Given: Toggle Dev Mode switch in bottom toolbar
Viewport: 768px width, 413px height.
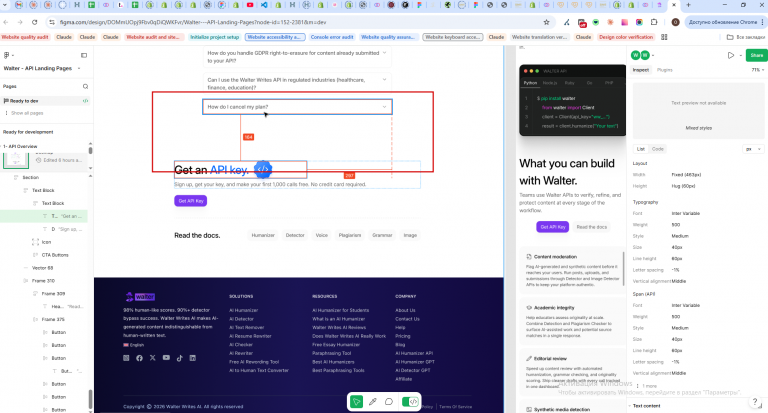Looking at the screenshot, I should coord(410,402).
